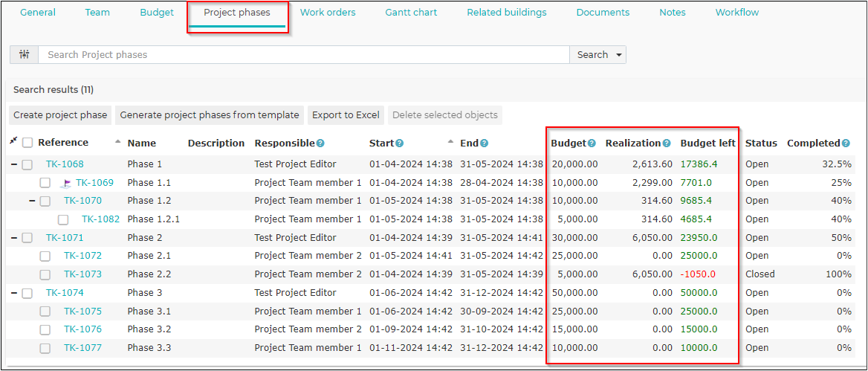Select the checkbox for TK-1068
Screen dimensions: 868x371
[x=27, y=164]
